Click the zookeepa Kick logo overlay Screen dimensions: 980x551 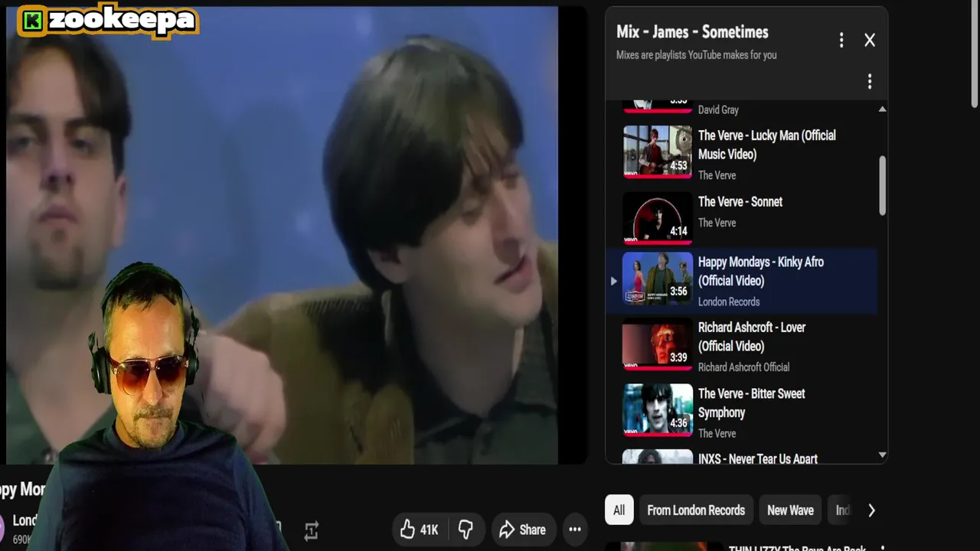point(107,21)
